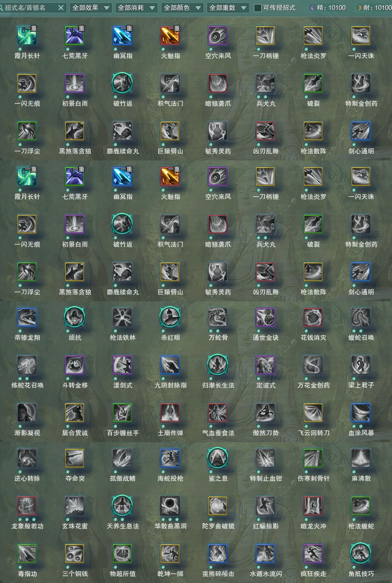This screenshot has width=392, height=583.
Task: Click the 特制止血钳 skill icon
Action: pos(266,458)
